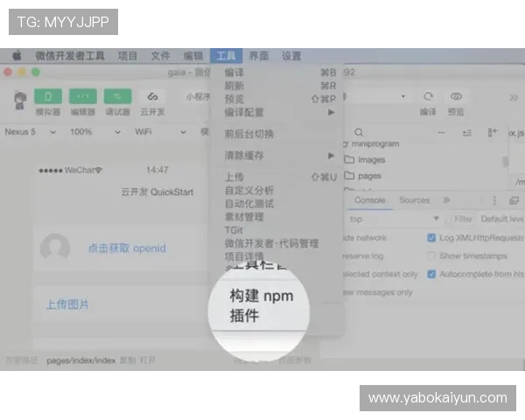525x420 pixels.
Task: Click the file tree scrollbar
Action: click(506, 161)
